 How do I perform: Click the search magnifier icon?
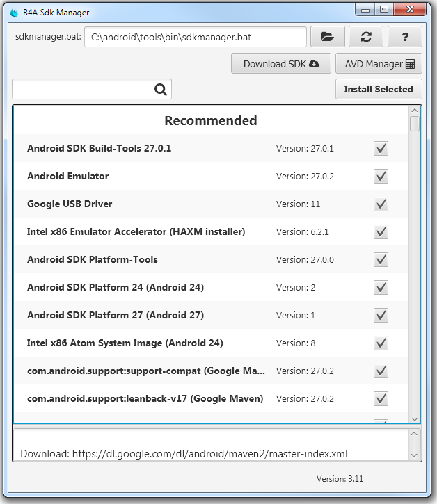[161, 89]
